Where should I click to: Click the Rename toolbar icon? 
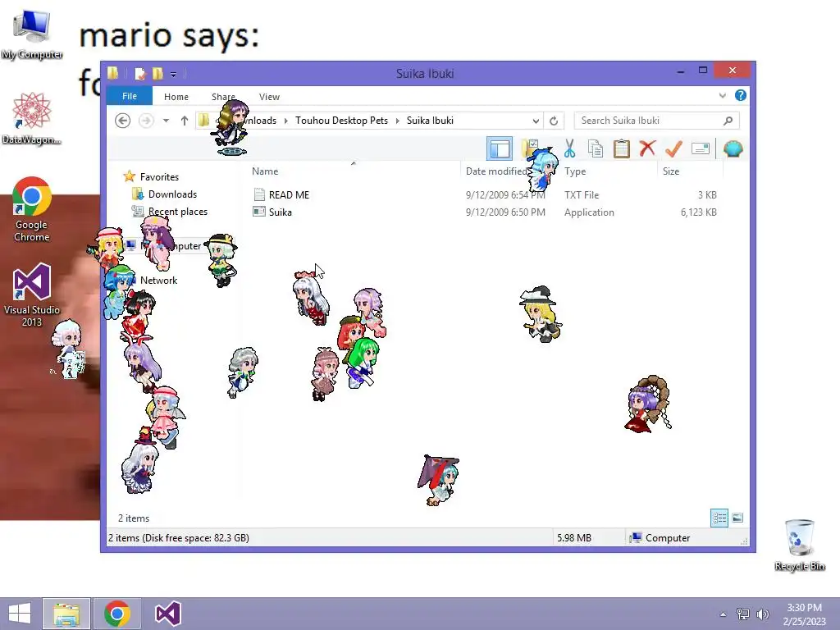(701, 148)
